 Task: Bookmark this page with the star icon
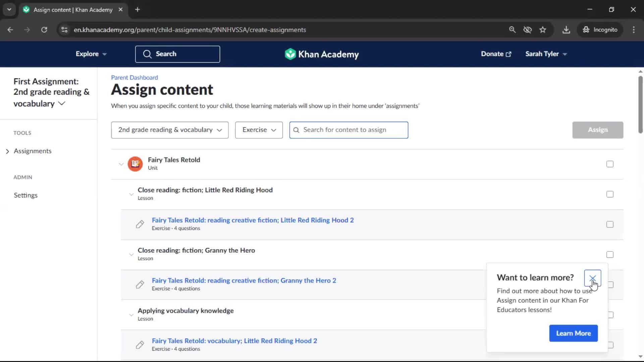[x=543, y=30]
